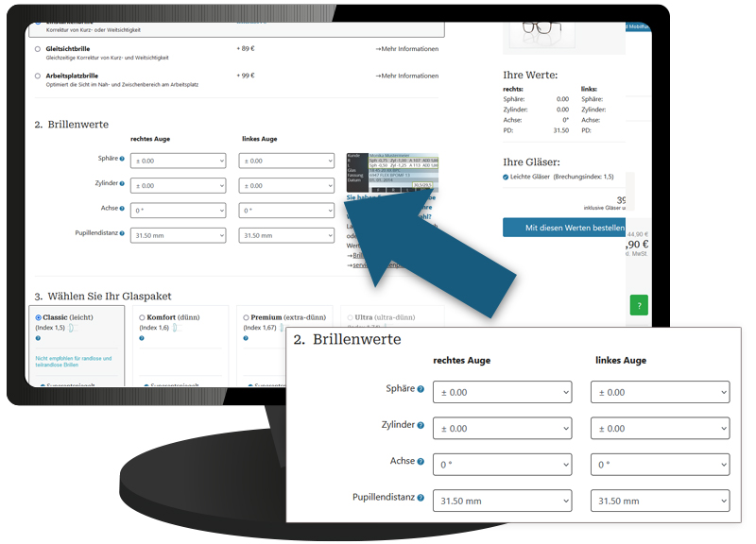Select the Gleitsichtbrille radio button
756x544 pixels.
[38, 49]
